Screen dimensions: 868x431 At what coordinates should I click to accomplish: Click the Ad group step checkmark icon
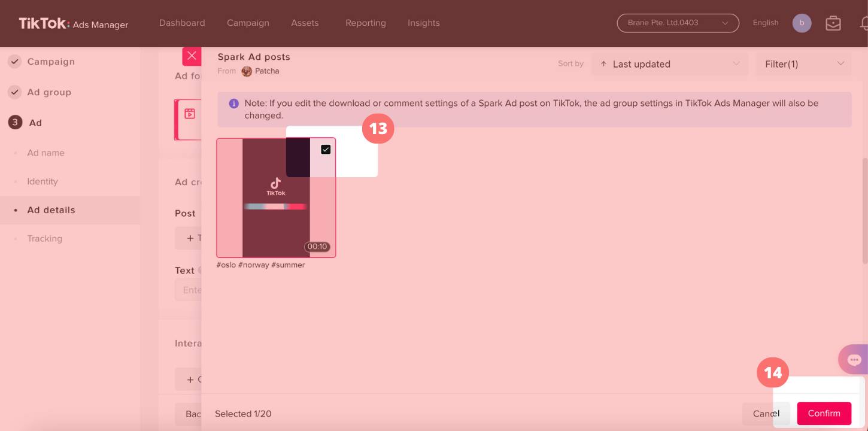coord(15,92)
